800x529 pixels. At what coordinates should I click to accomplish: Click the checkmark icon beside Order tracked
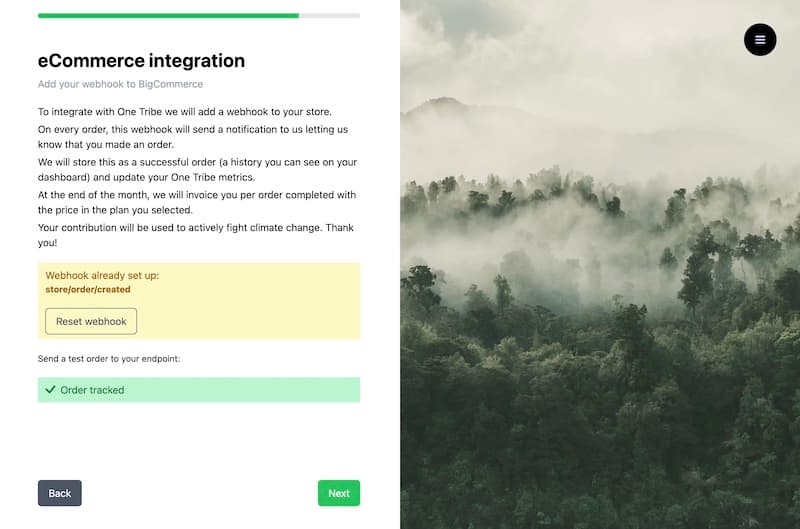click(x=50, y=390)
